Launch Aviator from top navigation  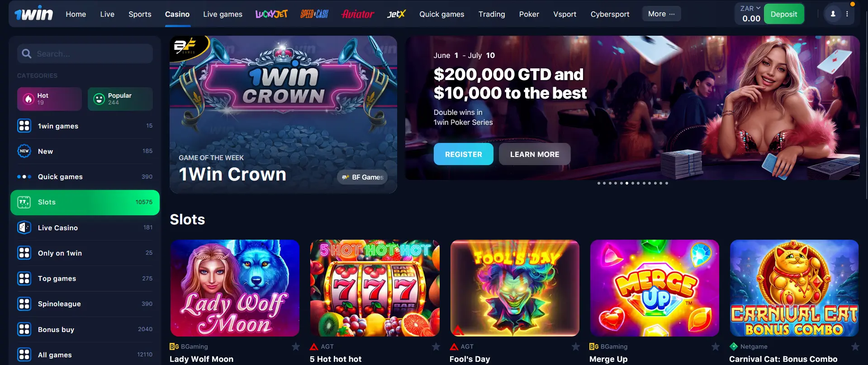[x=358, y=14]
